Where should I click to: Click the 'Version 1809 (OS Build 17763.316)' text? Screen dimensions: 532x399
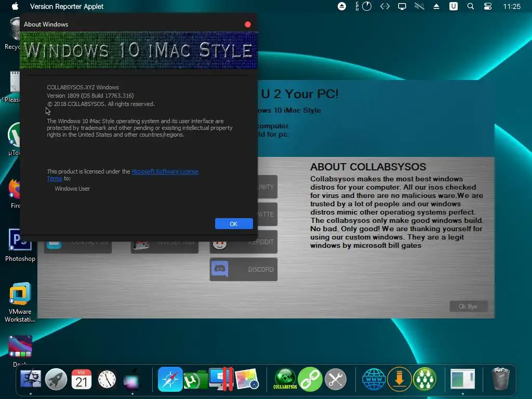[90, 96]
